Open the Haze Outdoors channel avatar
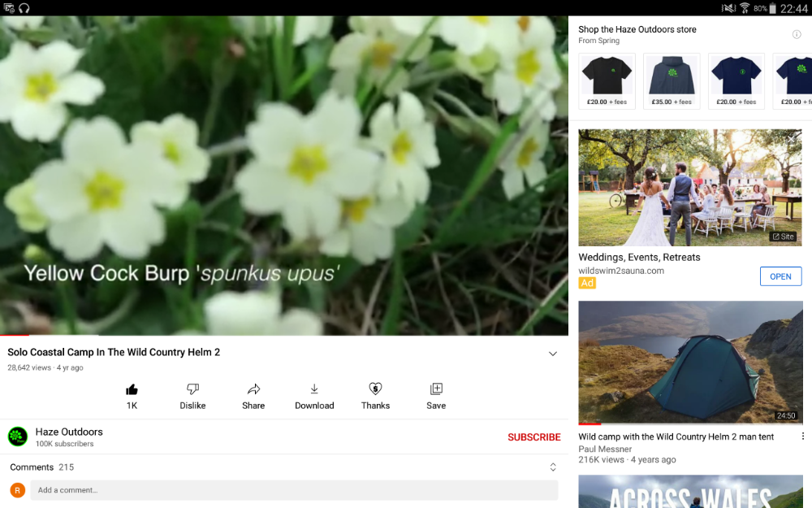 [x=18, y=436]
